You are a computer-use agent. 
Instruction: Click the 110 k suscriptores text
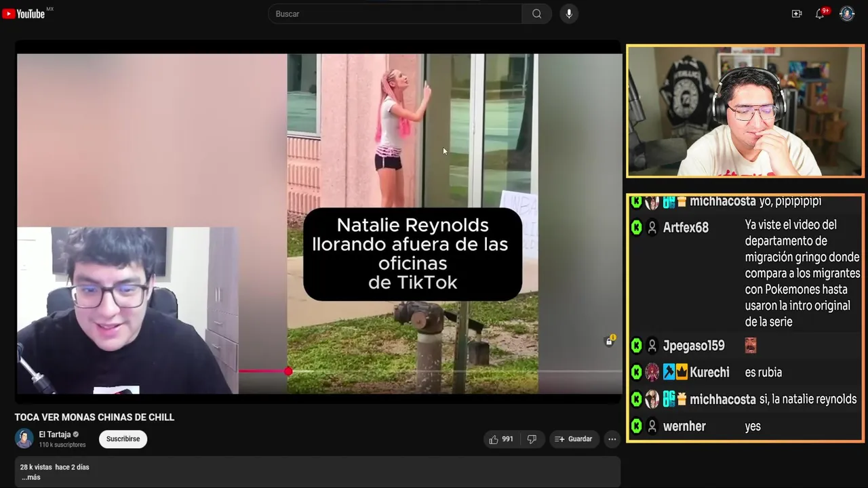pyautogui.click(x=62, y=445)
